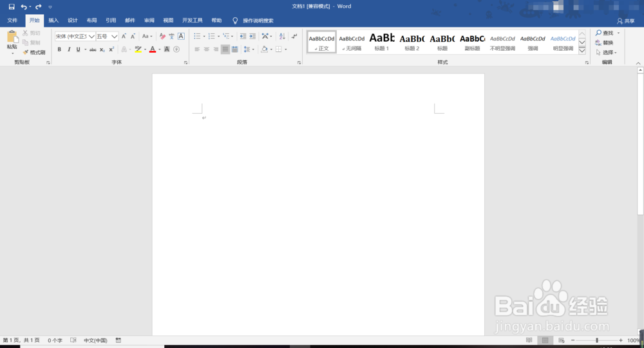644x348 pixels.
Task: Toggle Strikethrough (abc) formatting
Action: 93,50
